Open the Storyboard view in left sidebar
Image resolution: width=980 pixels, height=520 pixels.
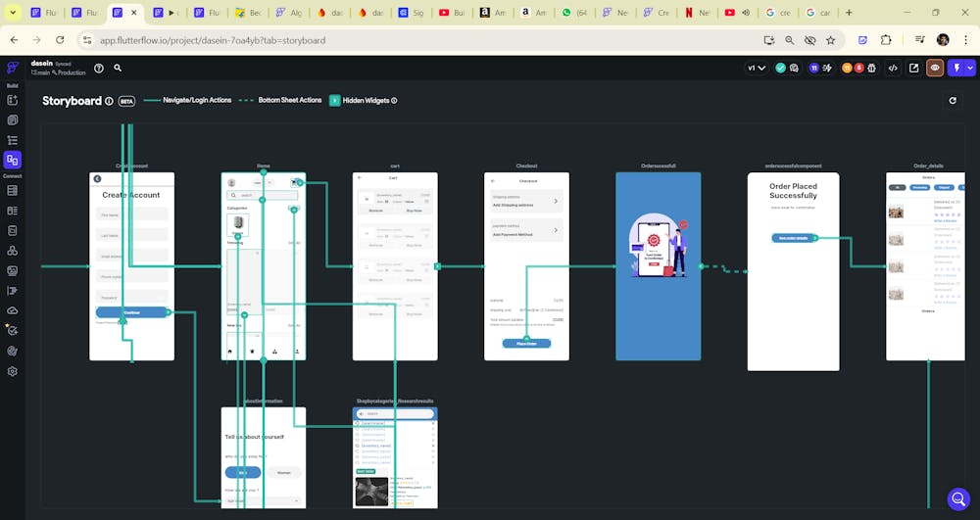click(13, 160)
